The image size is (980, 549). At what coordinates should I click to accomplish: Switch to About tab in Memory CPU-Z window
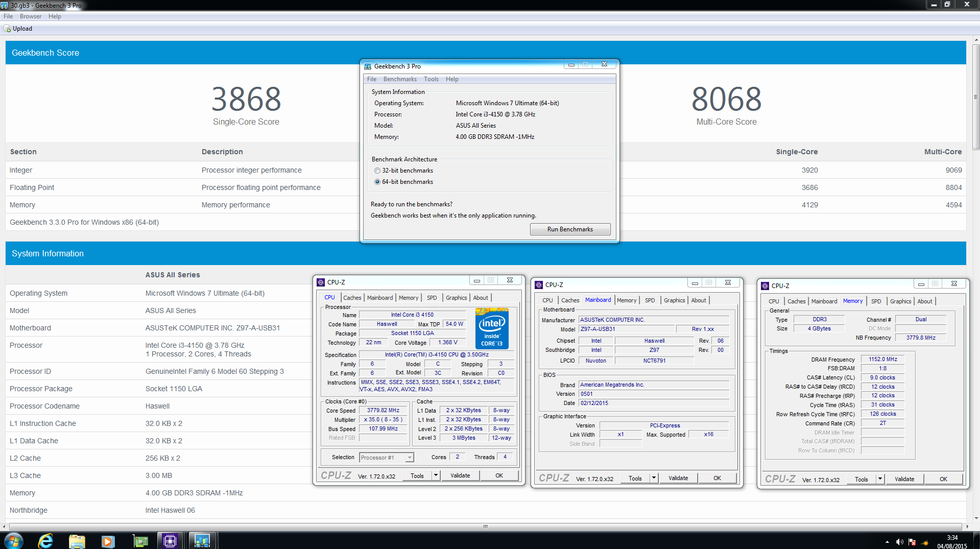click(924, 301)
